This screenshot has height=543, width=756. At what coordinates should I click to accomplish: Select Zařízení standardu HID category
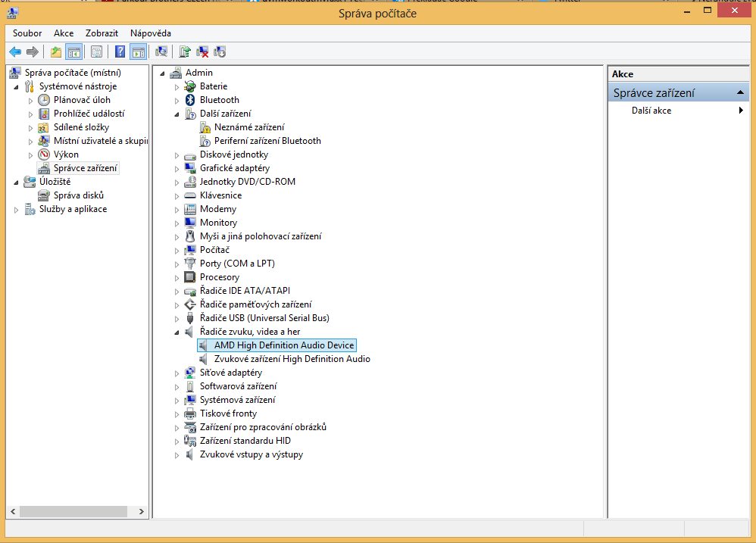(x=245, y=440)
